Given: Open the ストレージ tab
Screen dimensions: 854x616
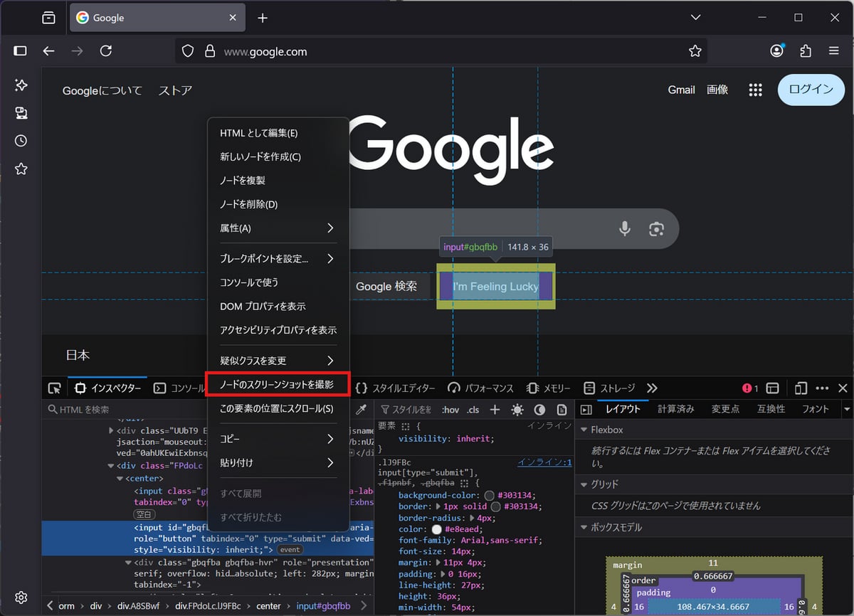Looking at the screenshot, I should coord(609,388).
